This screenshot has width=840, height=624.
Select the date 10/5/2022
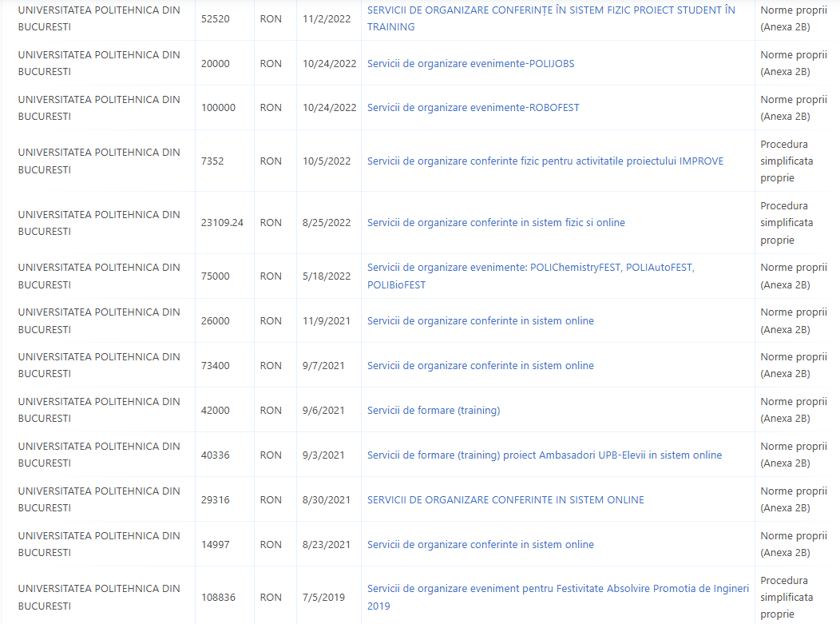[327, 161]
